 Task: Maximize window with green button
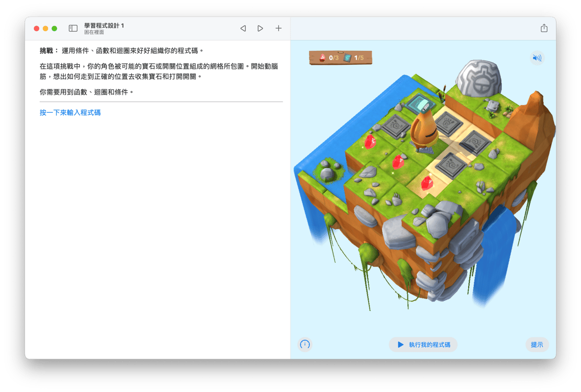pyautogui.click(x=55, y=29)
